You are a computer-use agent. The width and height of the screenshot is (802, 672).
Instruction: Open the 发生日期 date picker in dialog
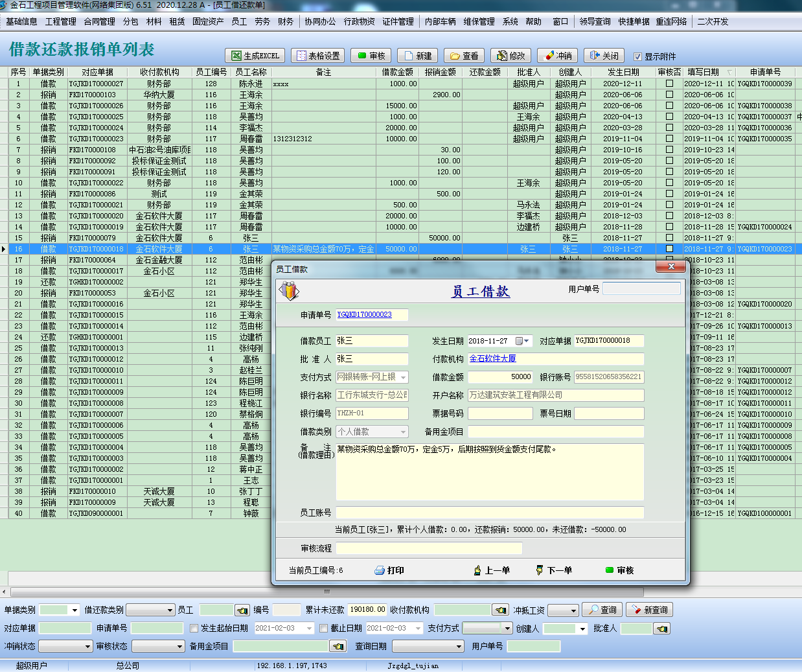pos(522,341)
